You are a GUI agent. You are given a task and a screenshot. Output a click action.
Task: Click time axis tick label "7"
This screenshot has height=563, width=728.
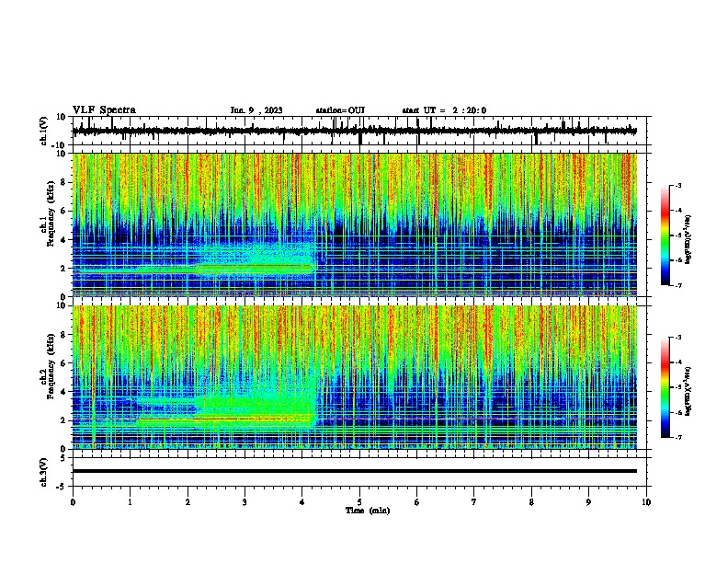pyautogui.click(x=474, y=502)
